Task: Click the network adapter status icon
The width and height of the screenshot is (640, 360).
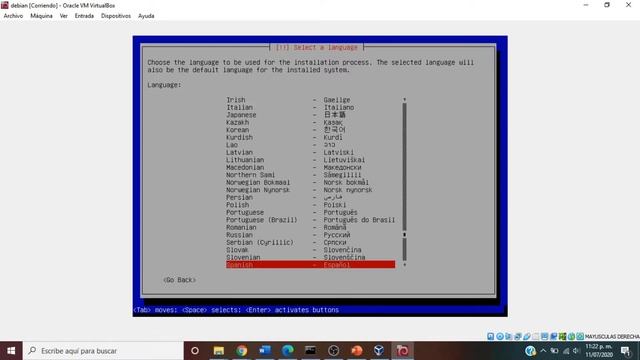Action: [518, 336]
